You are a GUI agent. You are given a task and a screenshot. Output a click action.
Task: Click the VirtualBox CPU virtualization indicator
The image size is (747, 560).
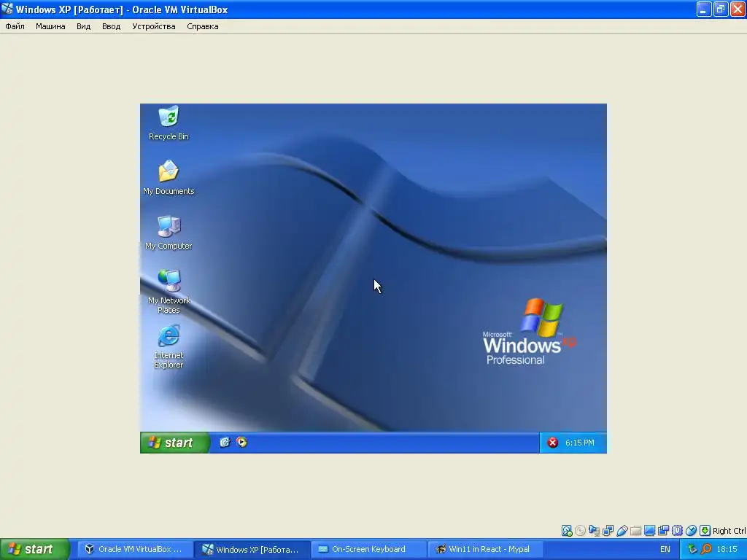pyautogui.click(x=677, y=531)
